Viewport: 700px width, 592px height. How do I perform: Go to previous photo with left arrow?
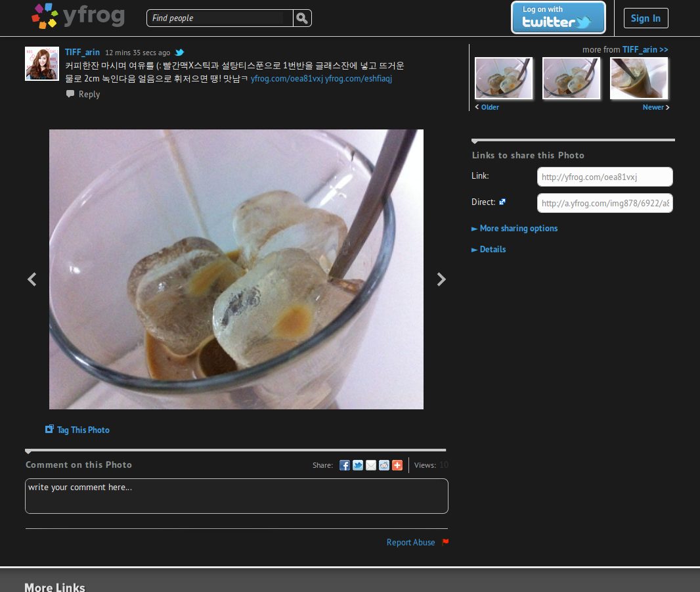32,279
